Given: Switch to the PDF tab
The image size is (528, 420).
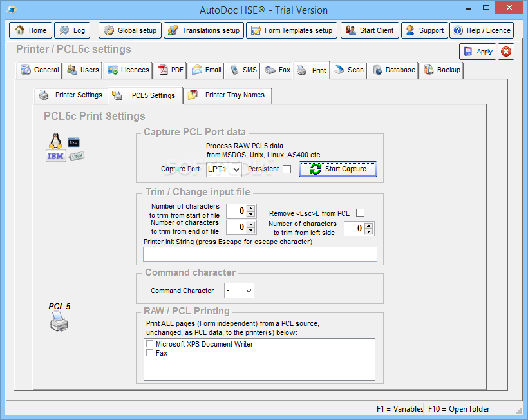Looking at the screenshot, I should 171,70.
